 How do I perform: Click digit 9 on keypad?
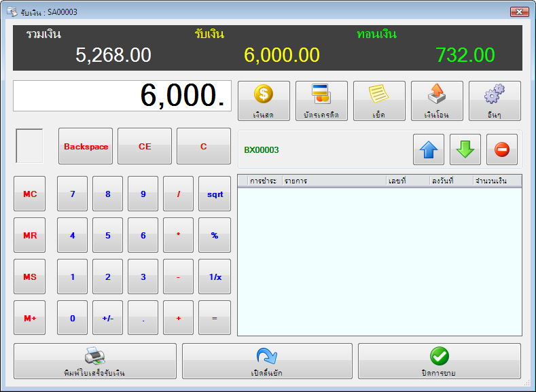click(x=143, y=194)
